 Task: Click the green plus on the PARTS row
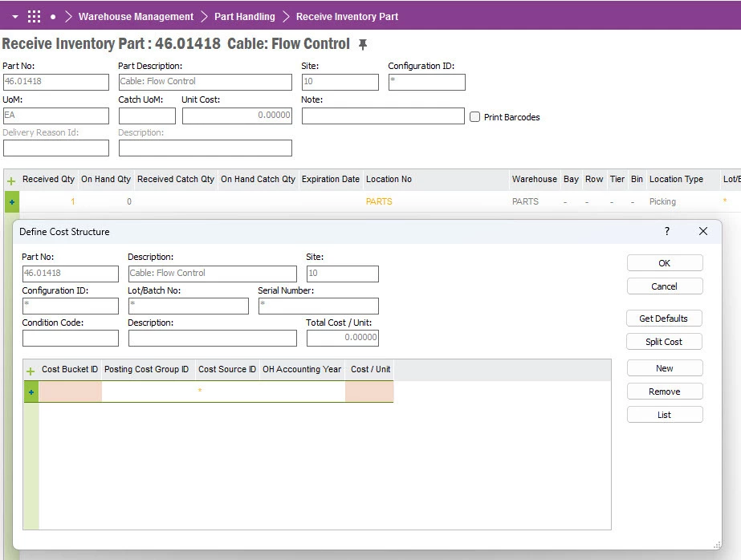point(12,202)
